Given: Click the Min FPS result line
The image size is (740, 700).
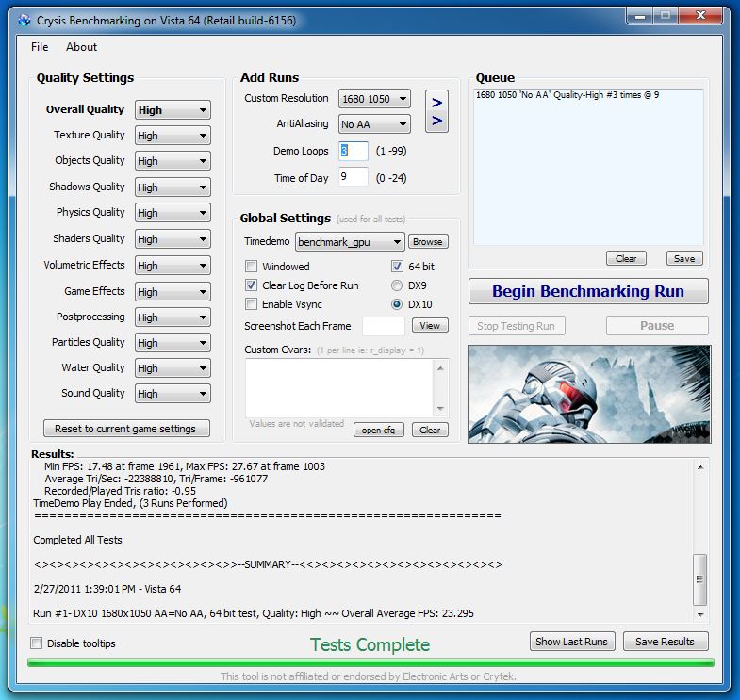Looking at the screenshot, I should pyautogui.click(x=185, y=466).
